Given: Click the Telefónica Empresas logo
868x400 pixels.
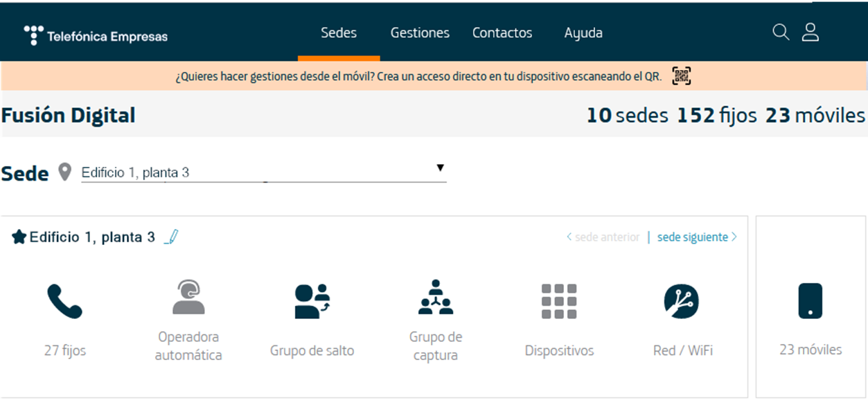Looking at the screenshot, I should 96,36.
